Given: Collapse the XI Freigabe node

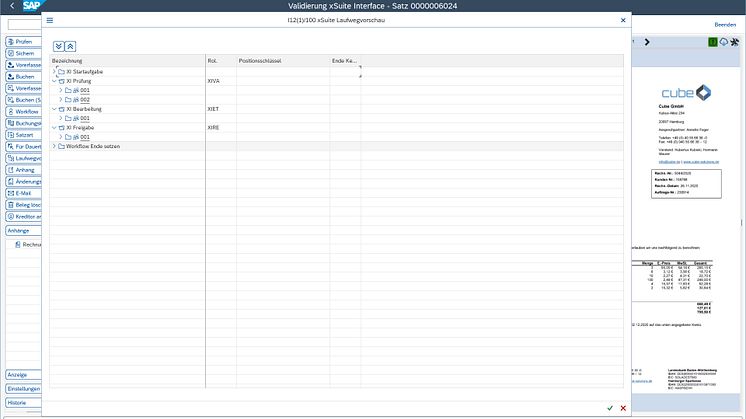Looking at the screenshot, I should 54,127.
